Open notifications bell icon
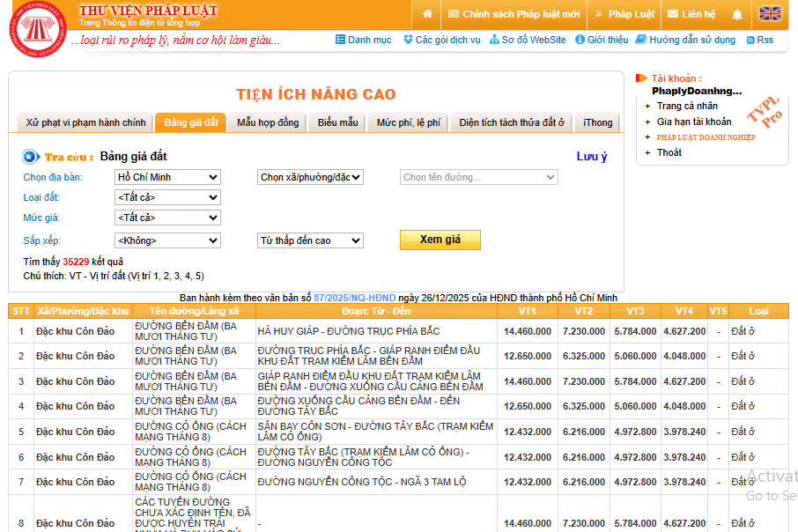The height and width of the screenshot is (532, 798). (x=737, y=14)
